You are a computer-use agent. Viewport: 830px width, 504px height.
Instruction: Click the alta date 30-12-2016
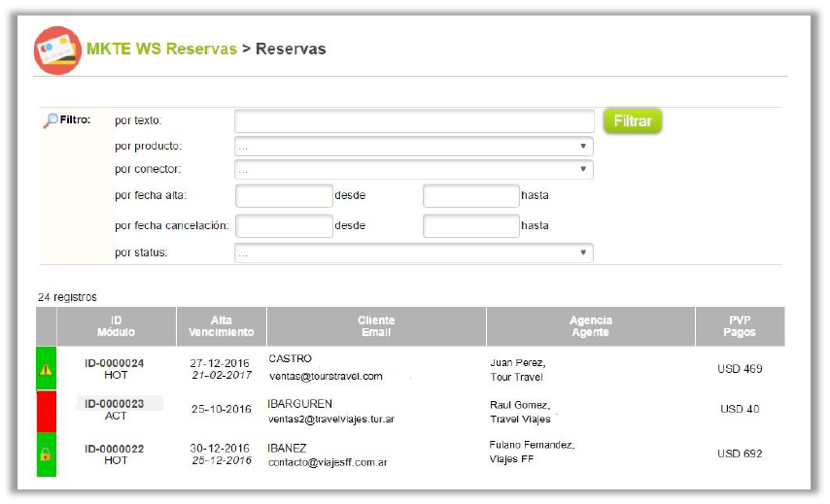click(220, 449)
